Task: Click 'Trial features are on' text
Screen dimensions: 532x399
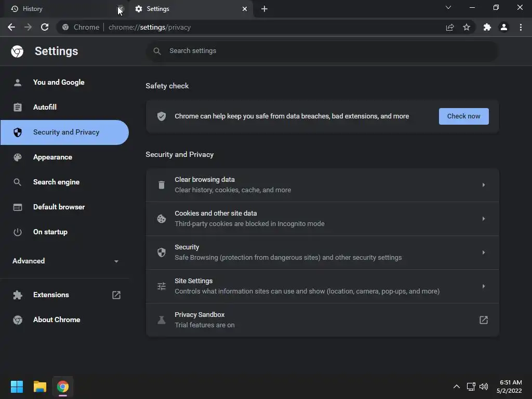Action: [x=205, y=325]
